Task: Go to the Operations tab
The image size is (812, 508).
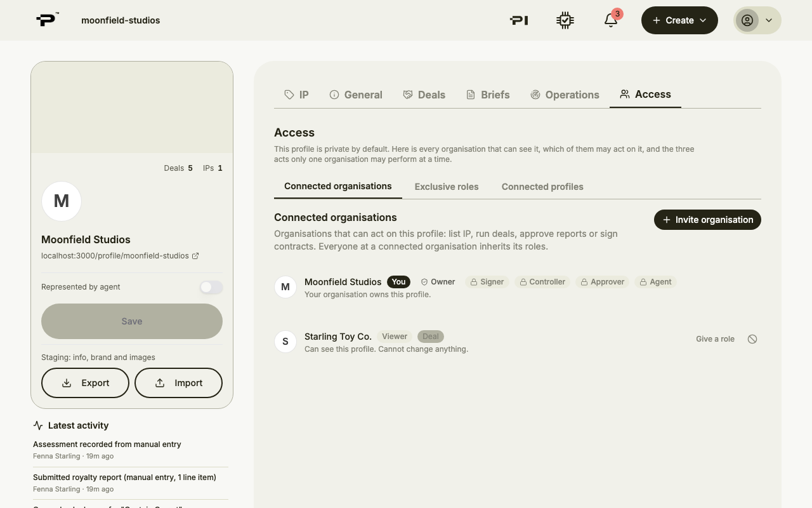Action: (x=565, y=95)
